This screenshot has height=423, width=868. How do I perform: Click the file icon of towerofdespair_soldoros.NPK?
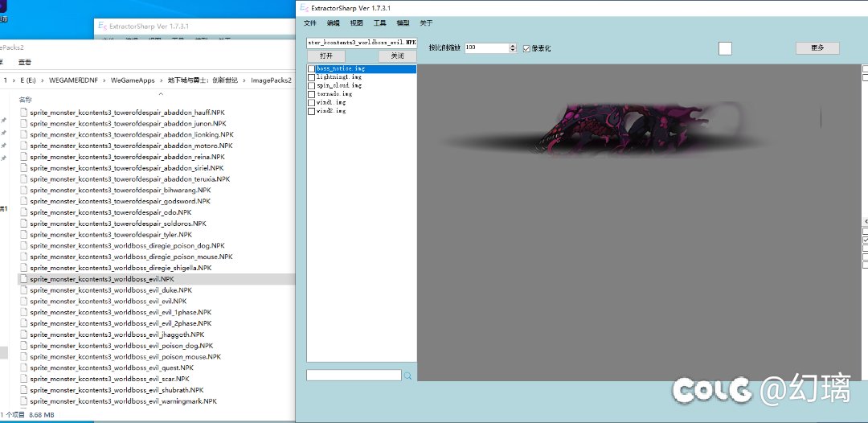[24, 223]
